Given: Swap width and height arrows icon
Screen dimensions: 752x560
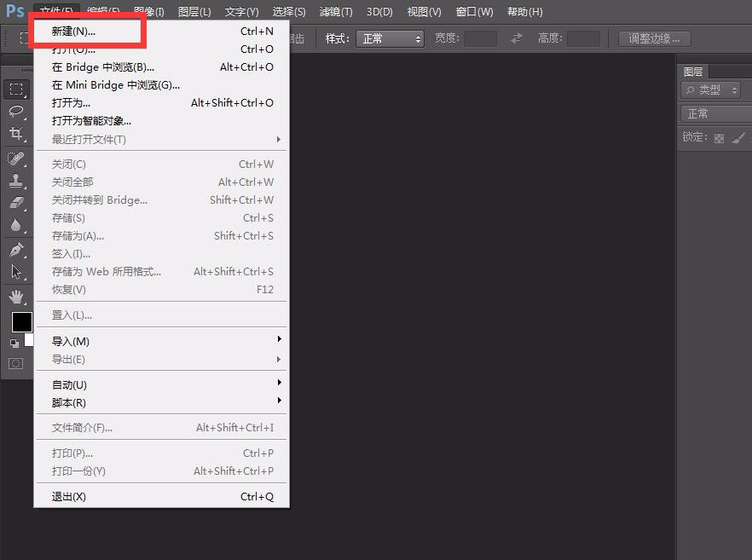Looking at the screenshot, I should click(x=516, y=38).
